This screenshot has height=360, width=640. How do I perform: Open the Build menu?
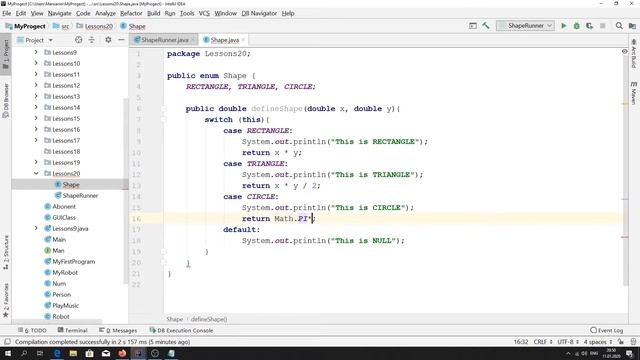(153, 13)
